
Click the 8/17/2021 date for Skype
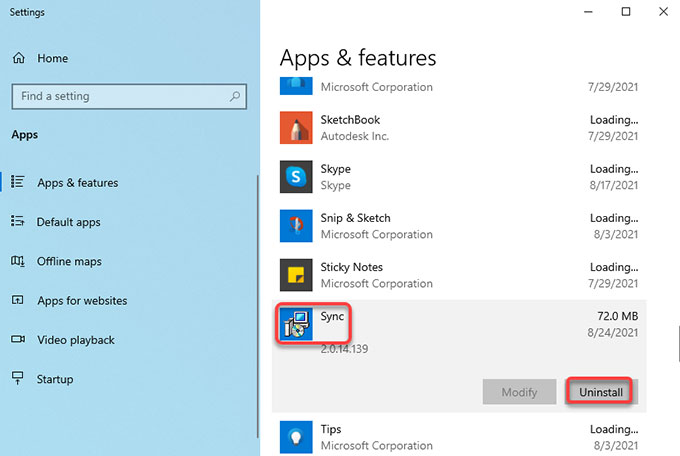tap(614, 186)
